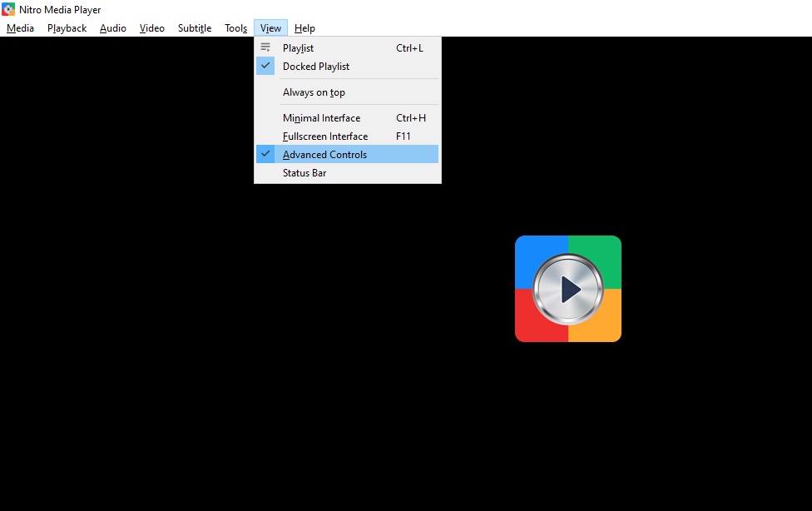Viewport: 812px width, 511px height.
Task: Switch to Minimal Interface
Action: 347,118
